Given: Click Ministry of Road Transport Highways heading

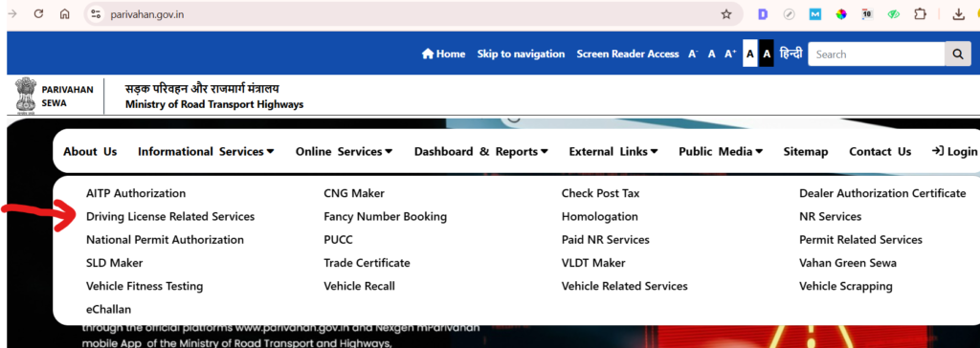Looking at the screenshot, I should coord(214,104).
